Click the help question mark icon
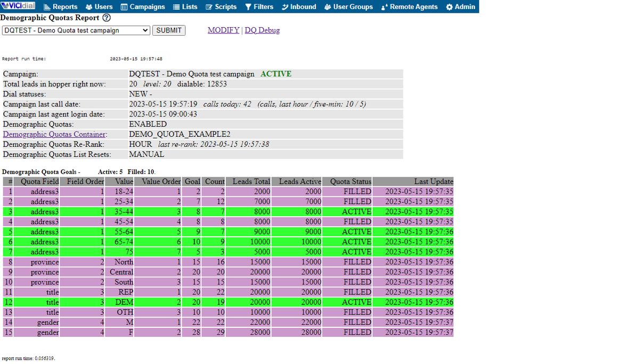Image resolution: width=639 pixels, height=364 pixels. (106, 18)
